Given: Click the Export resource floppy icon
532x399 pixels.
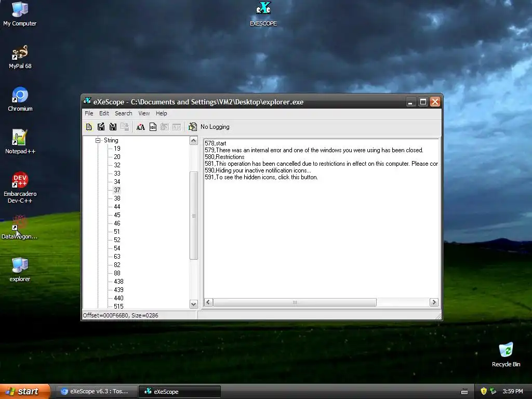Looking at the screenshot, I should coord(101,127).
